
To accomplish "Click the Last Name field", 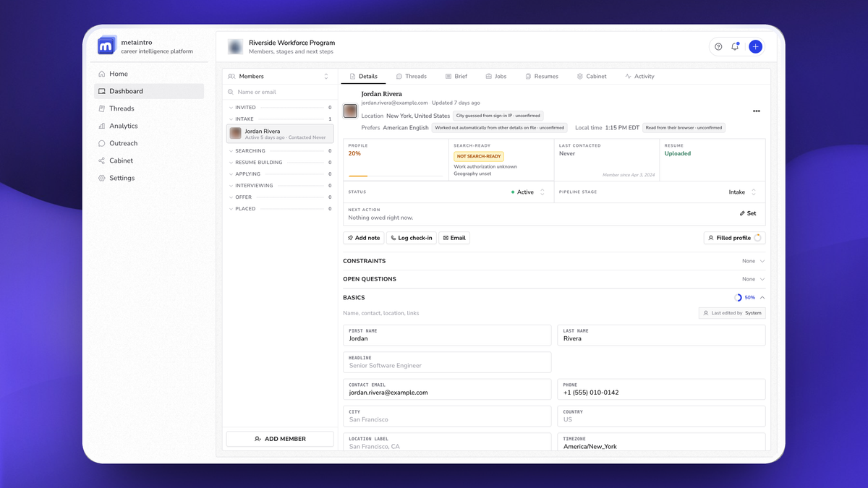I will (x=661, y=335).
